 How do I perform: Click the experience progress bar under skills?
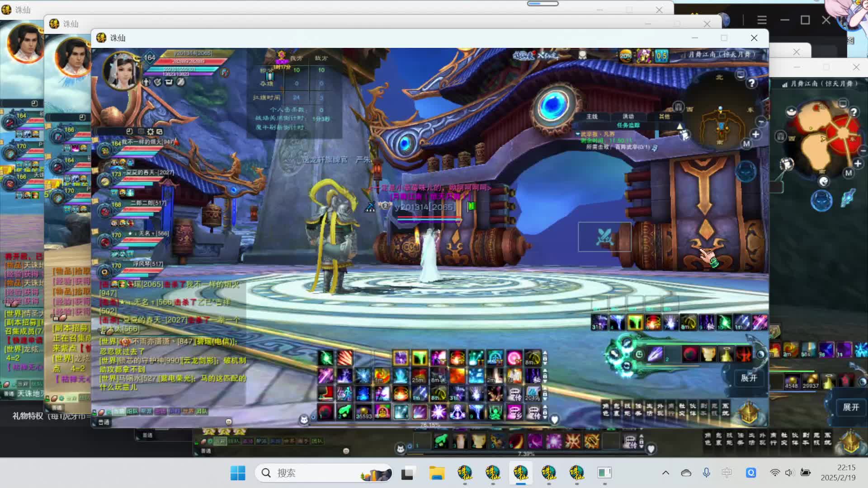[429, 425]
